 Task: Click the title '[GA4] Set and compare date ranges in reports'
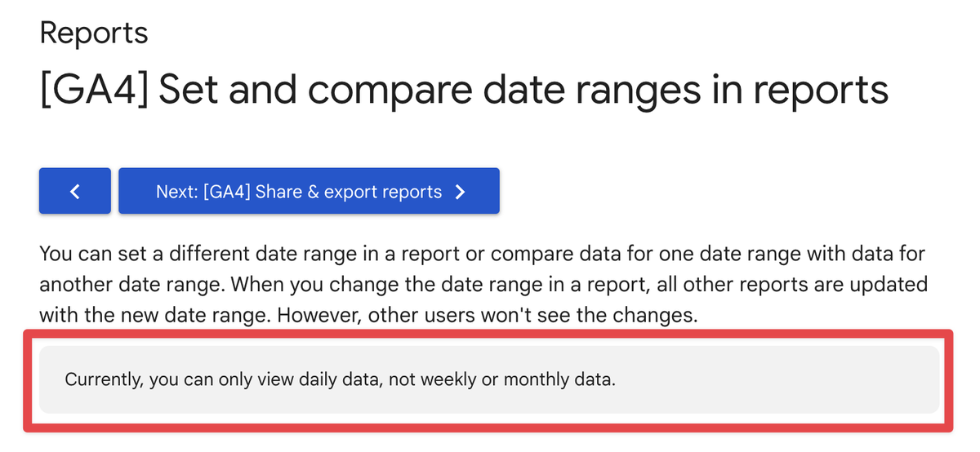[x=464, y=88]
